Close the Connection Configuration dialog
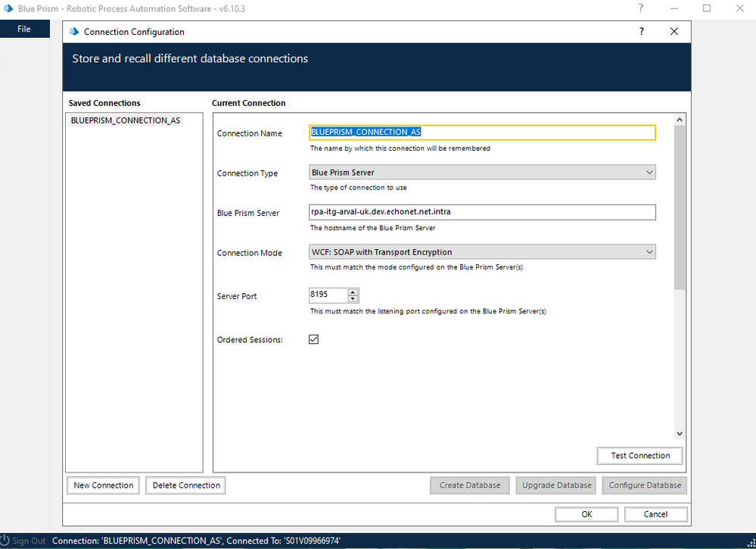Viewport: 756px width, 549px height. [x=674, y=31]
